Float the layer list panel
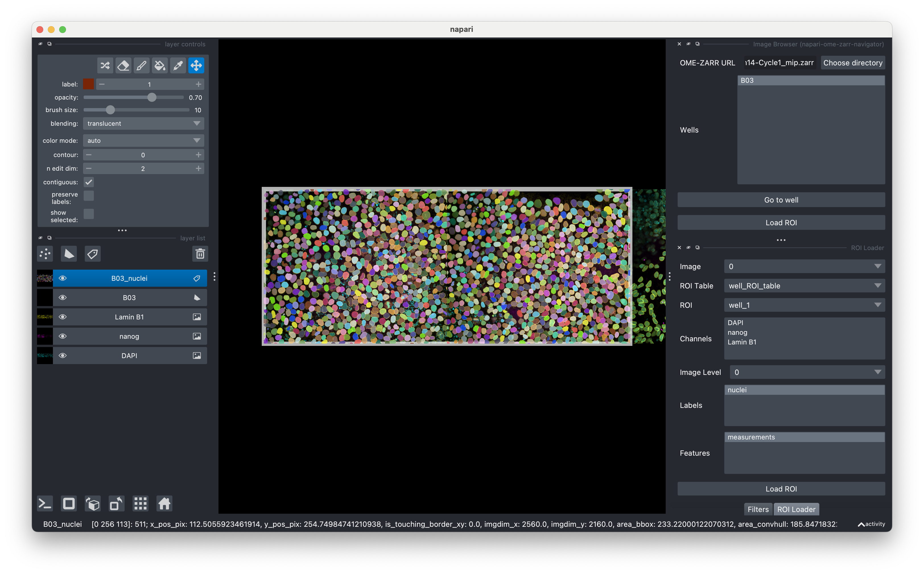This screenshot has height=574, width=924. pos(49,238)
